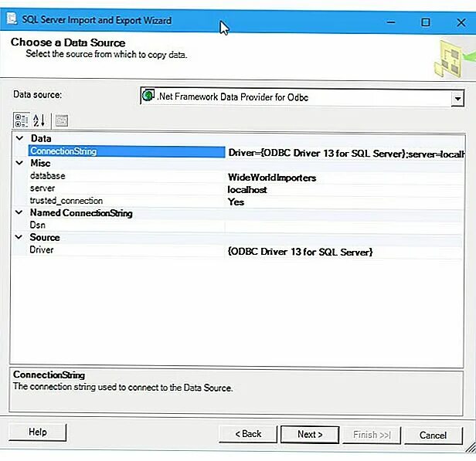Screen dimensions: 476x461
Task: Click the Data category header text
Action: 41,138
